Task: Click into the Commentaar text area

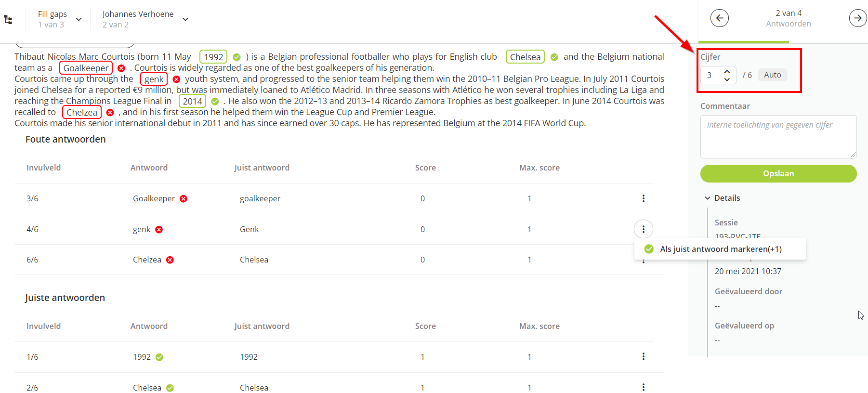Action: [778, 136]
